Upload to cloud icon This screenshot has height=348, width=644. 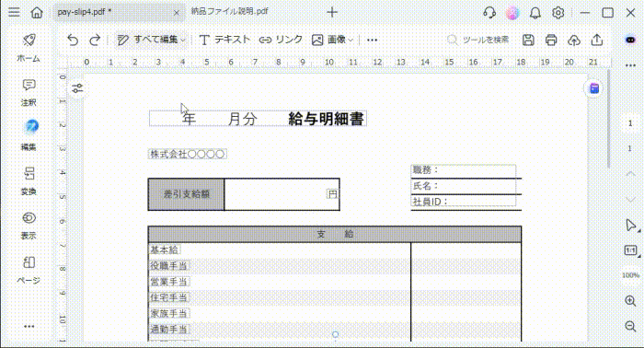574,40
